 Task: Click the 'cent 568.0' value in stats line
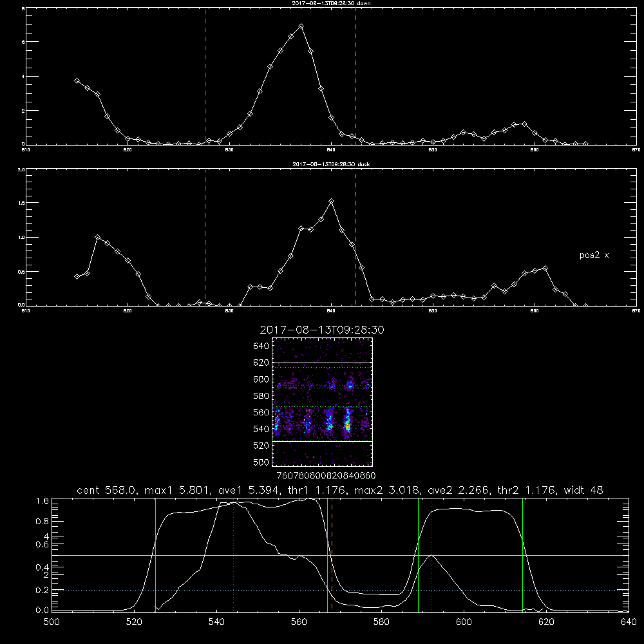106,490
